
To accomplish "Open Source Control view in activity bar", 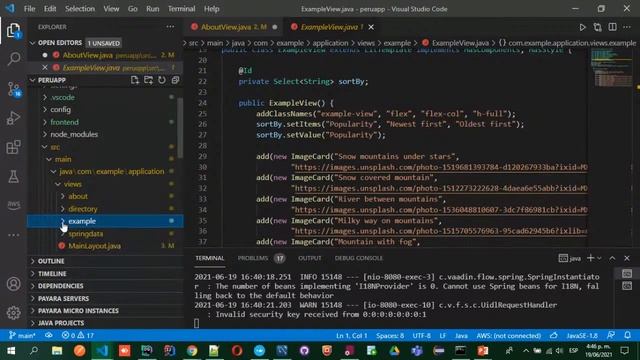I will click(x=13, y=89).
